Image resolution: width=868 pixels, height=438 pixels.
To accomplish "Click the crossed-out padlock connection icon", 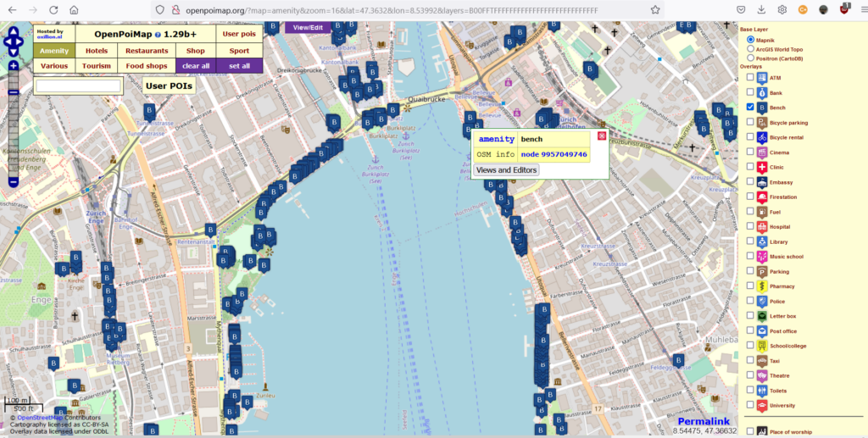I will (176, 10).
